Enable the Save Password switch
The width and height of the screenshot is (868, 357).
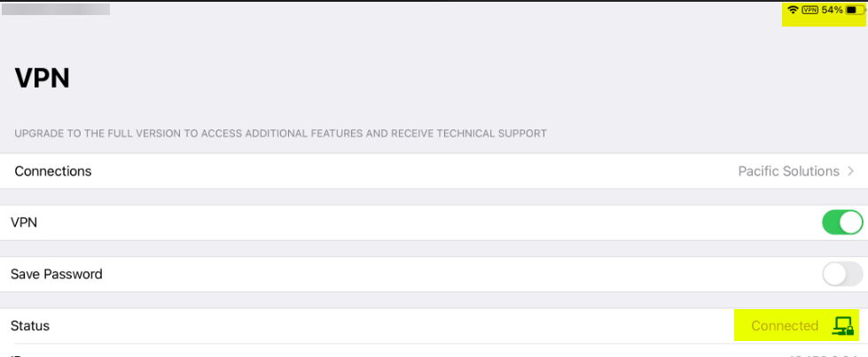point(842,274)
